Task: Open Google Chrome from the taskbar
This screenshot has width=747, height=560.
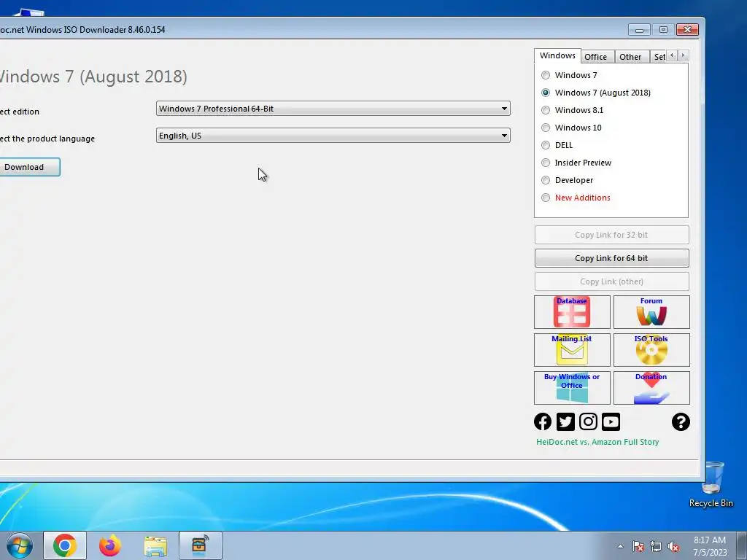Action: [x=65, y=545]
